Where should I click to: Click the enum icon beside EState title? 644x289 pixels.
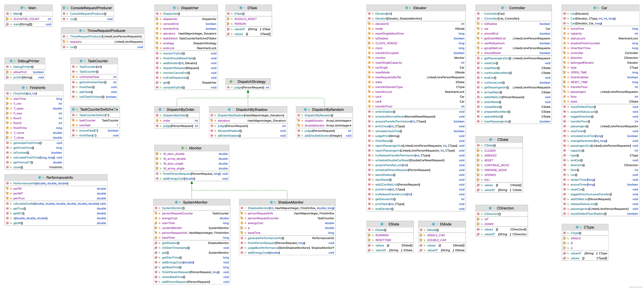click(x=382, y=224)
